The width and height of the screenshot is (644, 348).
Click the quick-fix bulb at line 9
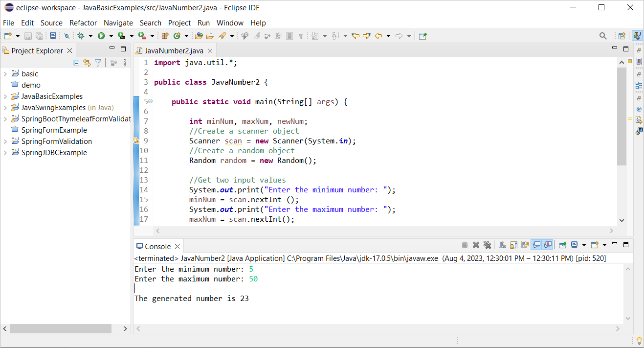[x=136, y=140]
